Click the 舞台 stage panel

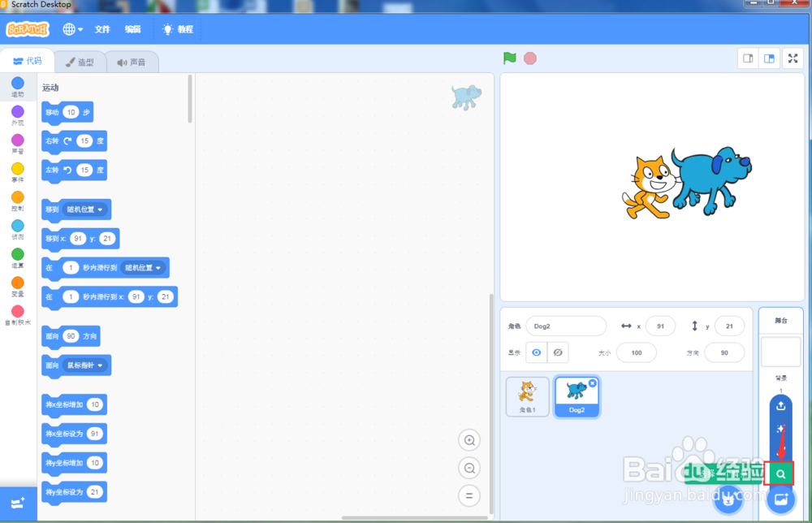tap(780, 321)
